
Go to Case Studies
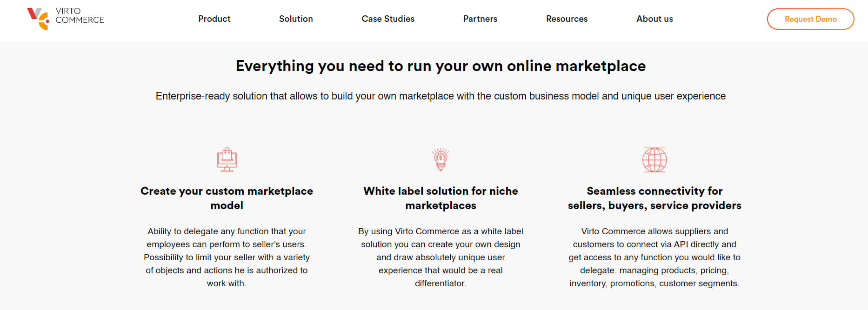coord(388,19)
